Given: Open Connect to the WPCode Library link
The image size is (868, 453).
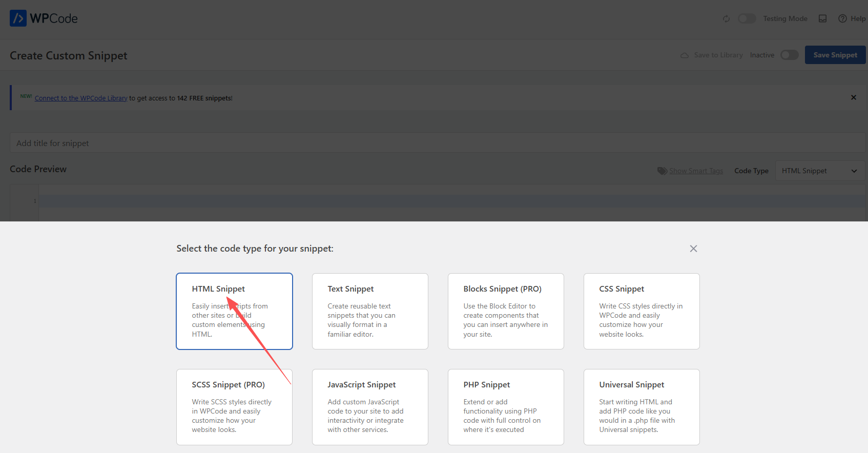Looking at the screenshot, I should click(81, 98).
